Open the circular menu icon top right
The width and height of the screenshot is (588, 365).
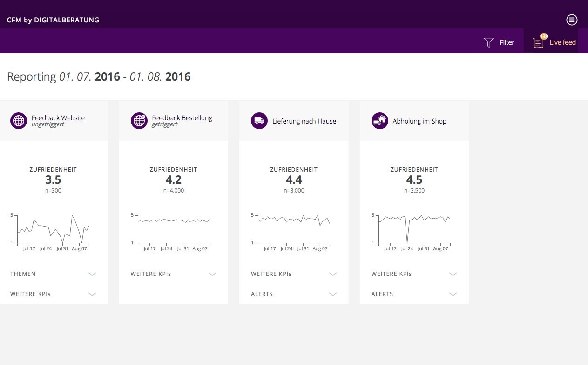point(572,20)
